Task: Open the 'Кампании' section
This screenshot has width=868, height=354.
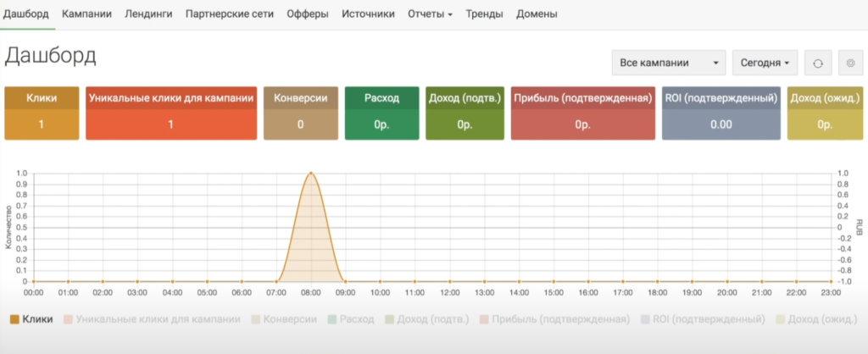Action: [87, 14]
